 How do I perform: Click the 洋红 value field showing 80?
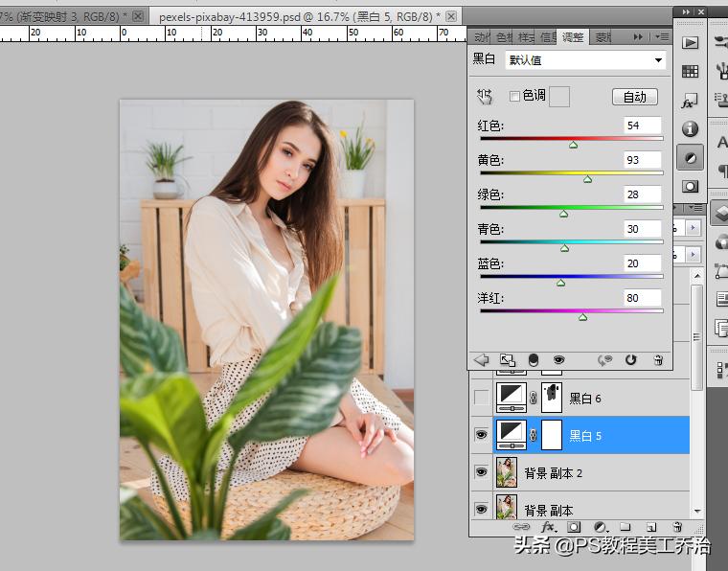pos(642,298)
